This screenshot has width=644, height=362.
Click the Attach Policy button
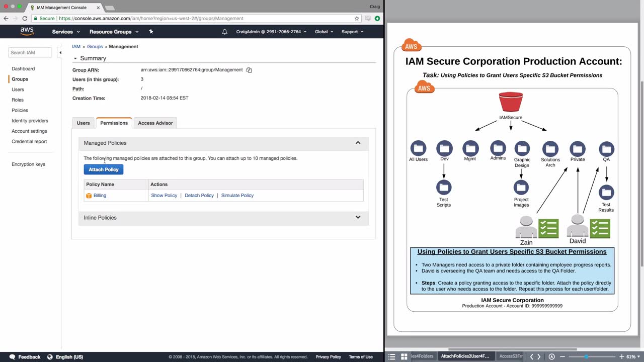pos(104,169)
